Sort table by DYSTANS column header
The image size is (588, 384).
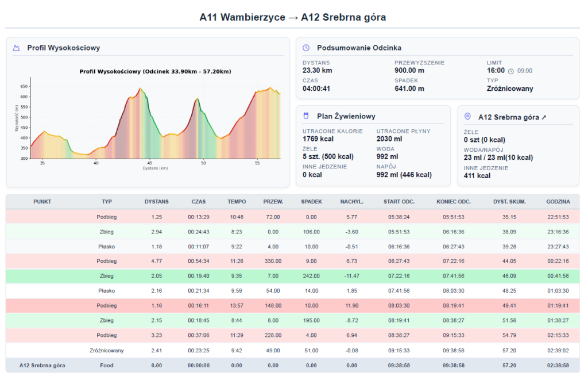[156, 202]
